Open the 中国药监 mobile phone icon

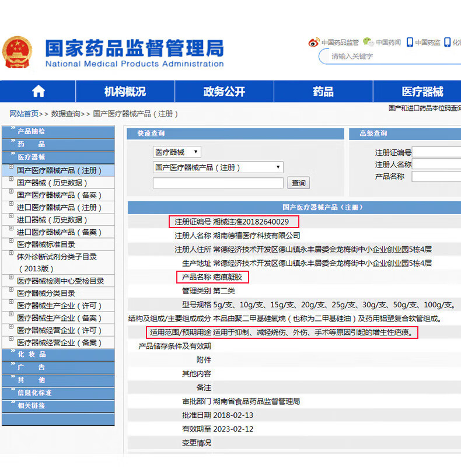(410, 42)
